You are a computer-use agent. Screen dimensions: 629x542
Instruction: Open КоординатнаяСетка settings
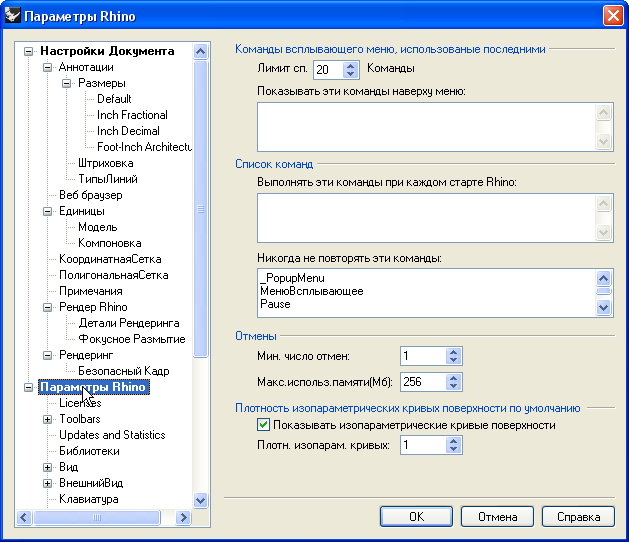tap(110, 259)
